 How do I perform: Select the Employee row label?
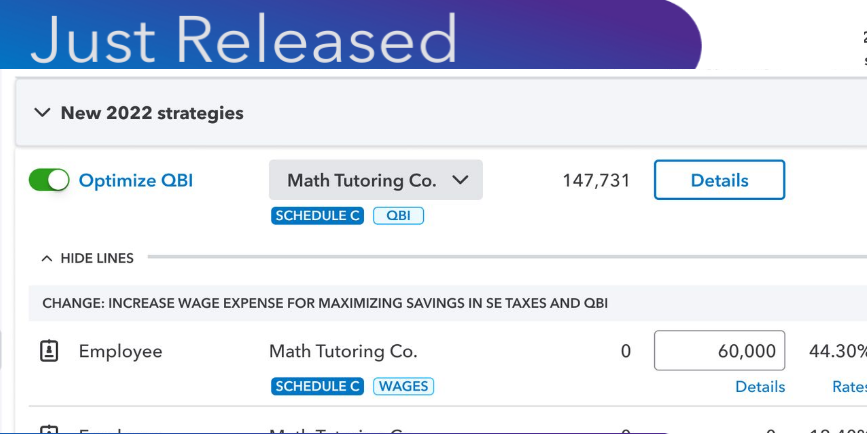120,352
